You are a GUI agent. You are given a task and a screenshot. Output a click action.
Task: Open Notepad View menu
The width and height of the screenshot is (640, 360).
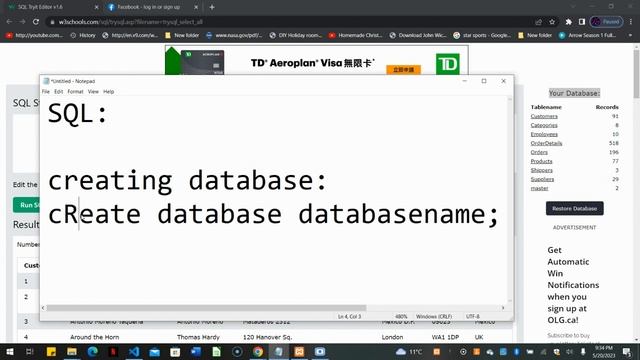(x=93, y=91)
